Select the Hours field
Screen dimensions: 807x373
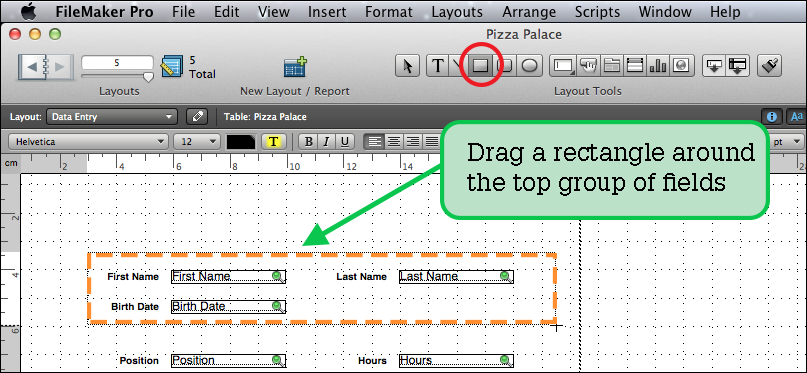tap(456, 360)
